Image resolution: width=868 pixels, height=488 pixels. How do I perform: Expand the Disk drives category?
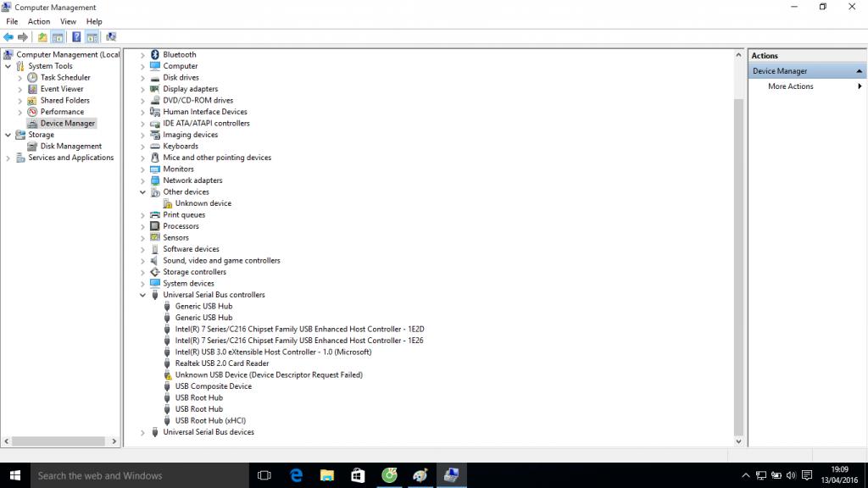point(142,78)
